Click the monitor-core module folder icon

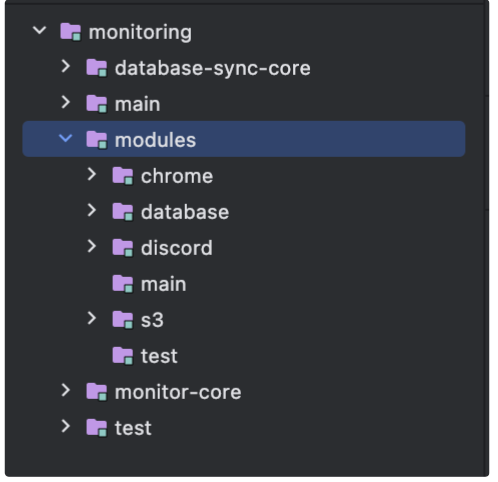click(97, 392)
